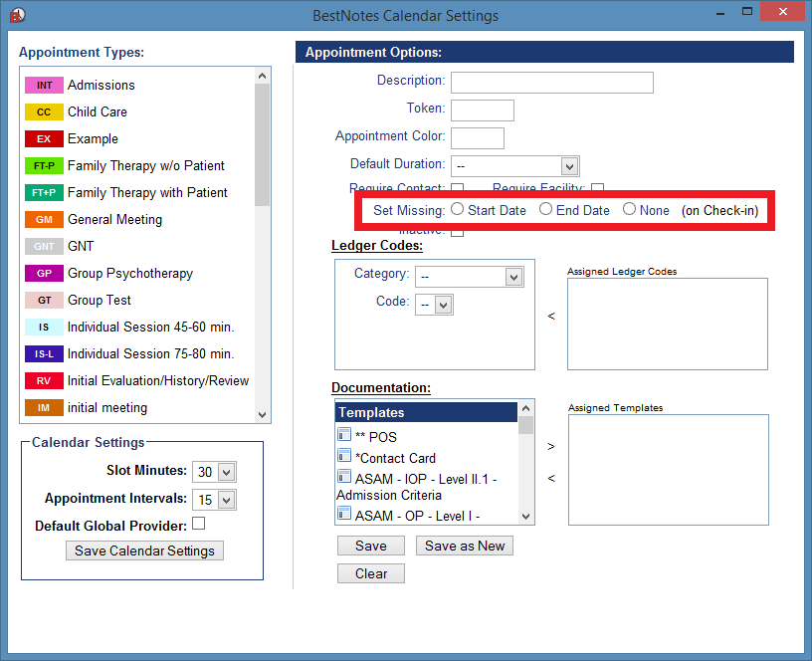Select the Example appointment type

coord(94,138)
